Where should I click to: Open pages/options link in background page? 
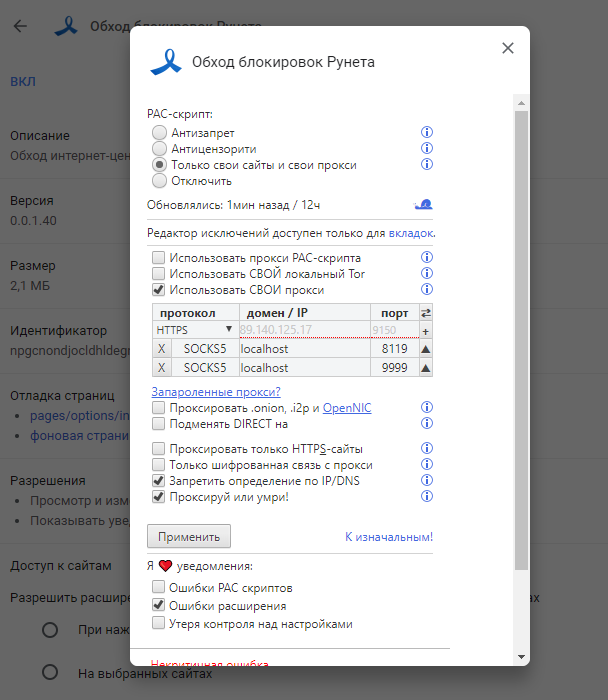tap(80, 416)
